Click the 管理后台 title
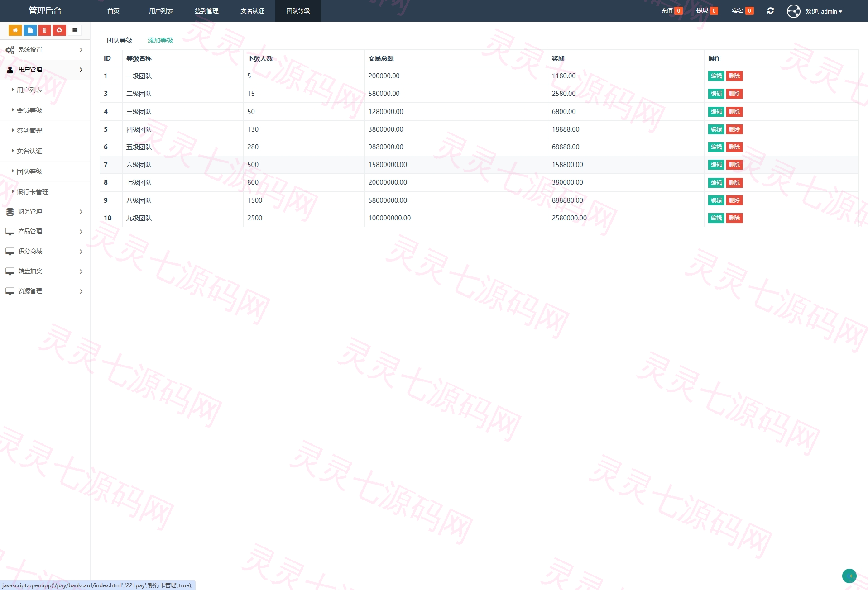 click(45, 11)
